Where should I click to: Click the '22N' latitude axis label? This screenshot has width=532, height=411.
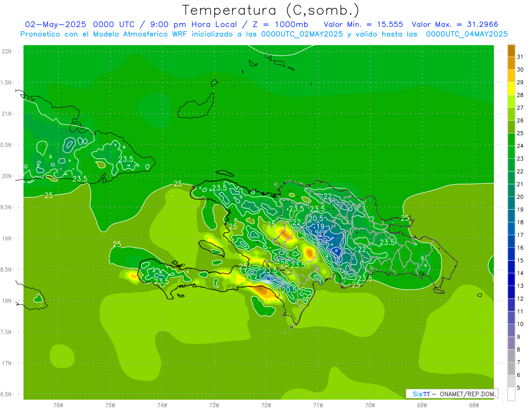point(7,51)
